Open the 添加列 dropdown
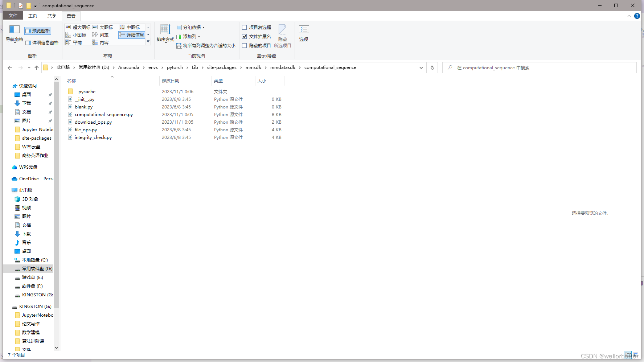The width and height of the screenshot is (644, 362). [x=188, y=36]
